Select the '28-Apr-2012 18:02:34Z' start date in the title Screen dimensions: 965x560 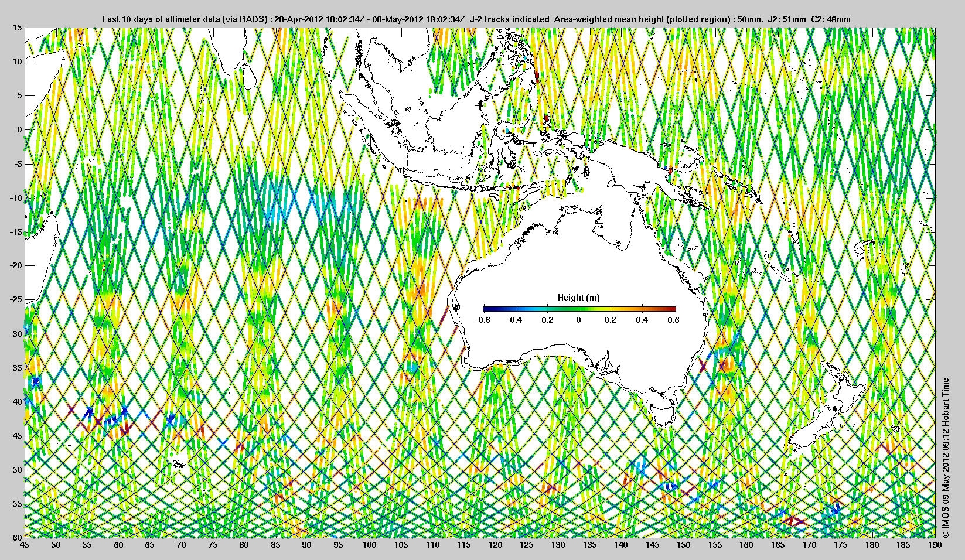tap(319, 19)
